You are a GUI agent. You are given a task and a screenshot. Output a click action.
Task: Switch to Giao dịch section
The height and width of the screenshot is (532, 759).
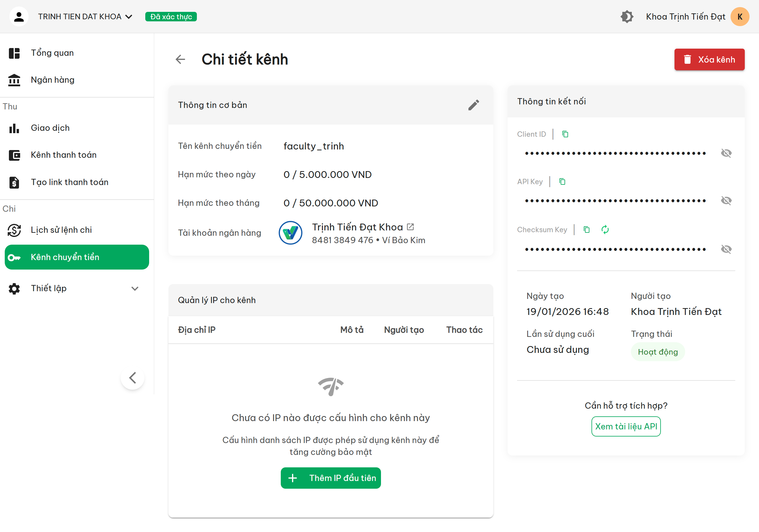[x=50, y=128]
